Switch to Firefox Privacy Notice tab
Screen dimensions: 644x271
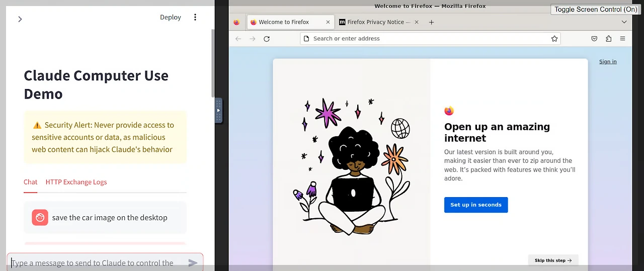(379, 22)
